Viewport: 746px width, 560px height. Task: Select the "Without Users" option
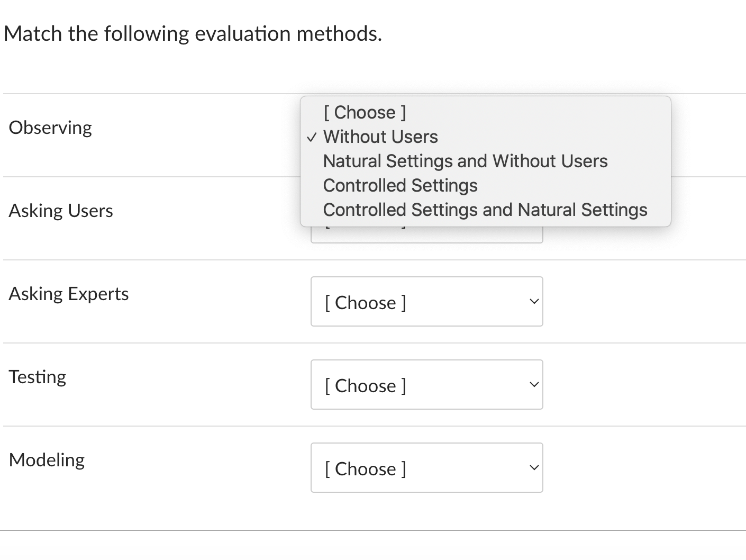[380, 137]
